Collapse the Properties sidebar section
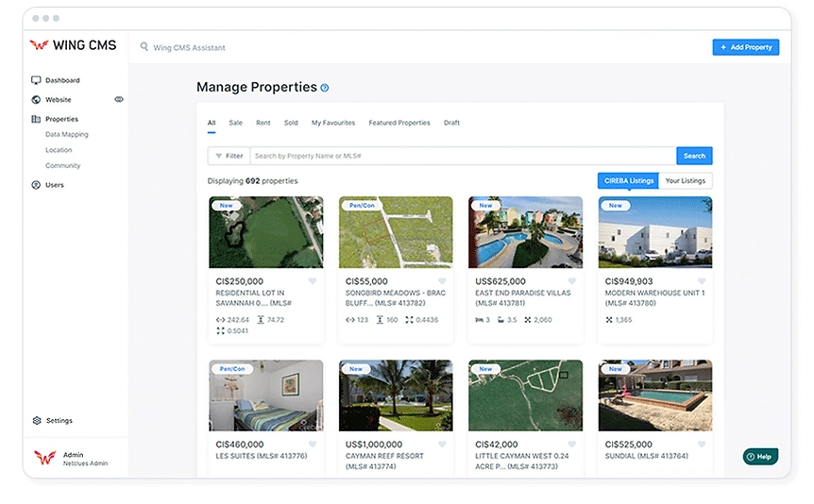Screen dimensions: 814x504 (61, 119)
